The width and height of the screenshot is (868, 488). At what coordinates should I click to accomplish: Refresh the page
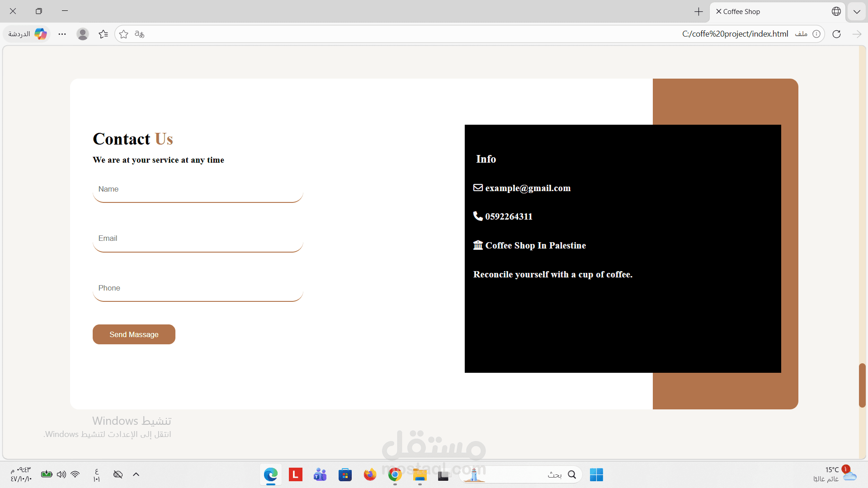[836, 34]
